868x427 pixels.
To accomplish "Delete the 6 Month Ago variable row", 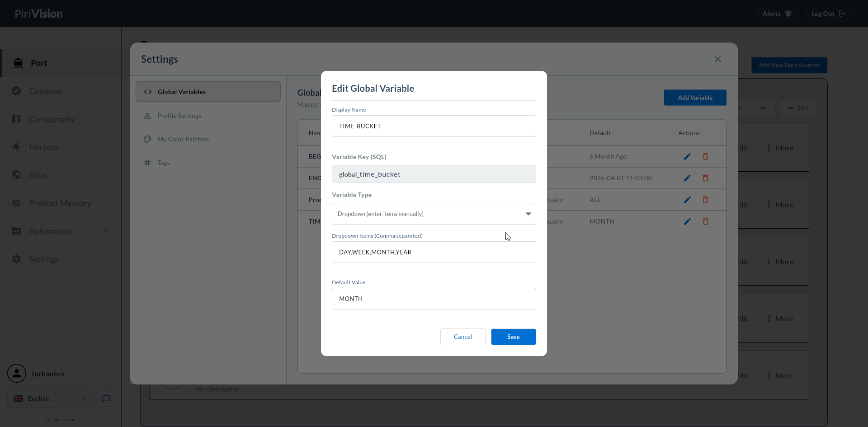I will pyautogui.click(x=705, y=156).
